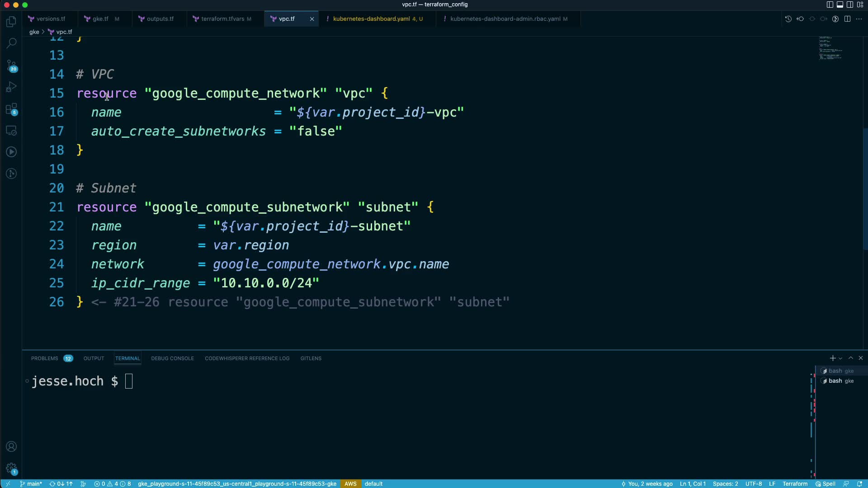The width and height of the screenshot is (868, 488).
Task: Open the Explorer files view
Action: point(11,22)
